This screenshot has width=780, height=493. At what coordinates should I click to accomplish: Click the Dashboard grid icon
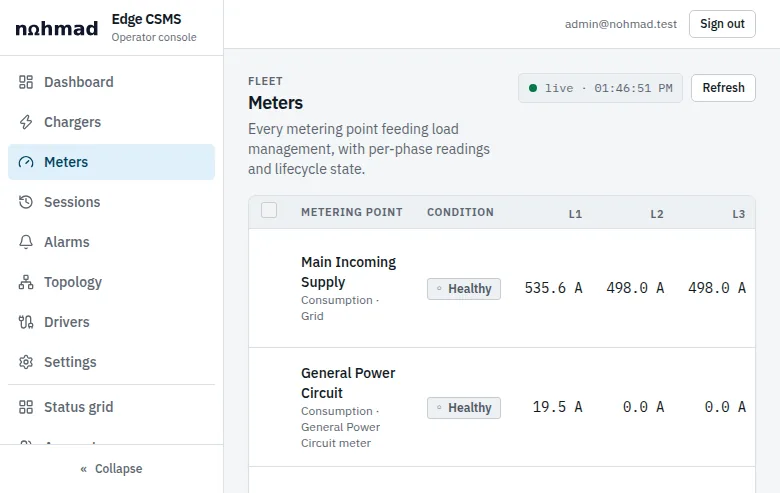tap(26, 82)
